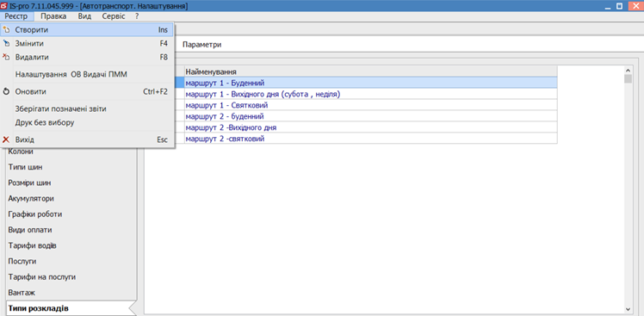Select row маршрут 2 -Вихідного дня

coord(371,127)
